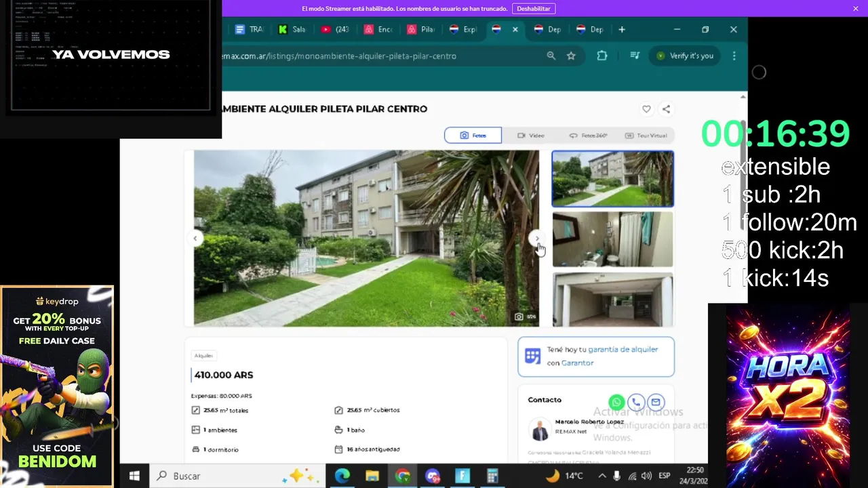This screenshot has height=488, width=868.
Task: Switch to the TRA docs browser tab
Action: pyautogui.click(x=249, y=29)
